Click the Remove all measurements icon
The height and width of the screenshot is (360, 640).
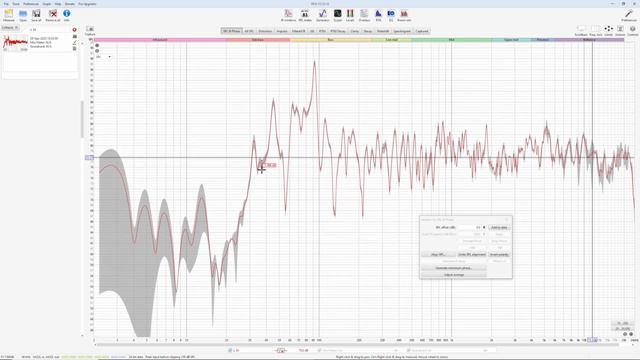(53, 15)
